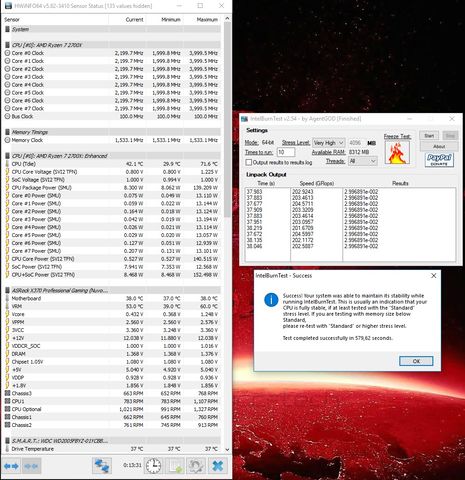This screenshot has width=465, height=480.
Task: Click the Linpack time 38.219 entry
Action: coord(254,228)
